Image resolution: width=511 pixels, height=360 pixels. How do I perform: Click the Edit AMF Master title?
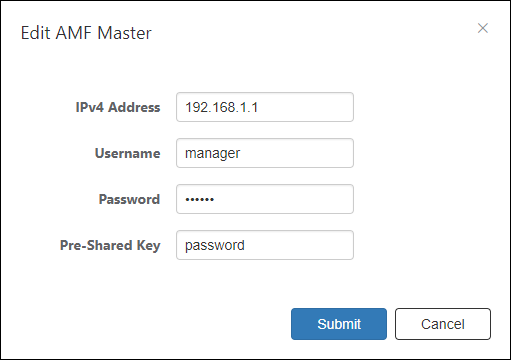click(x=86, y=33)
